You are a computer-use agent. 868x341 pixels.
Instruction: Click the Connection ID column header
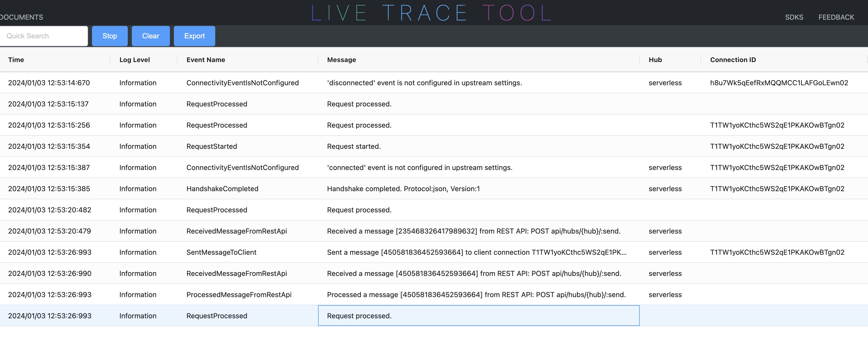[x=733, y=60]
